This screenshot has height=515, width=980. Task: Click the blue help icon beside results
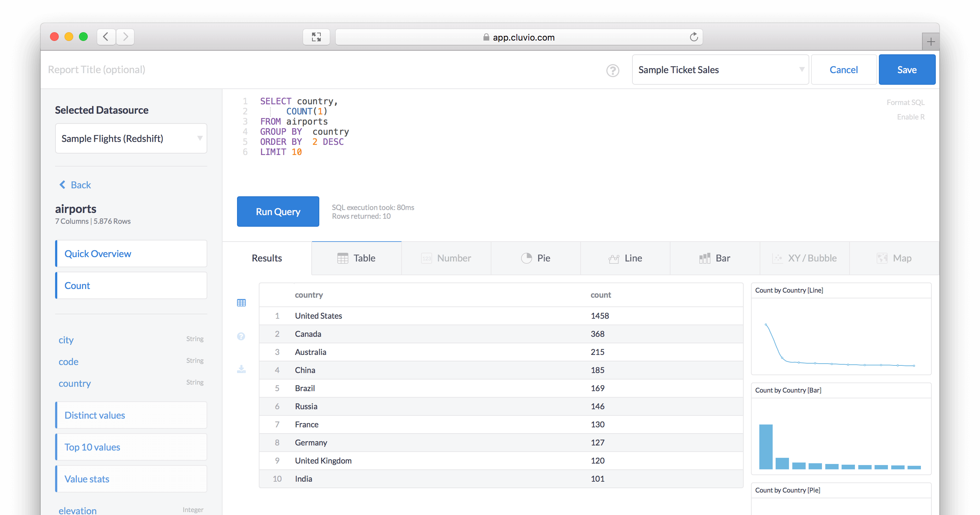[x=241, y=336]
